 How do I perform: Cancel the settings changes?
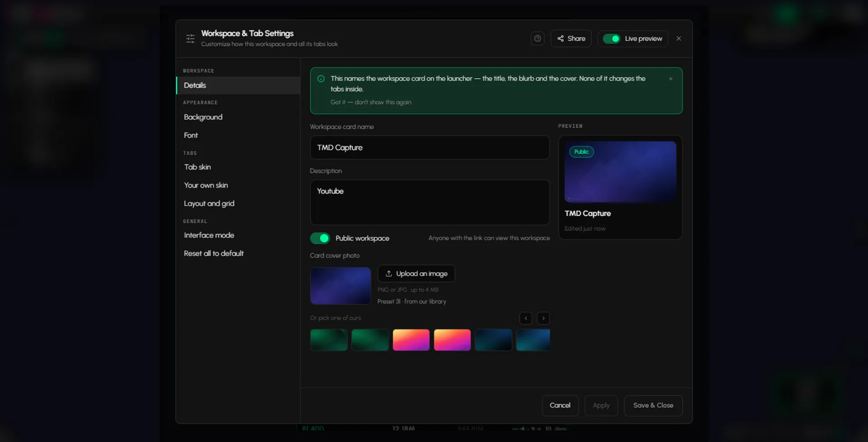click(x=560, y=405)
